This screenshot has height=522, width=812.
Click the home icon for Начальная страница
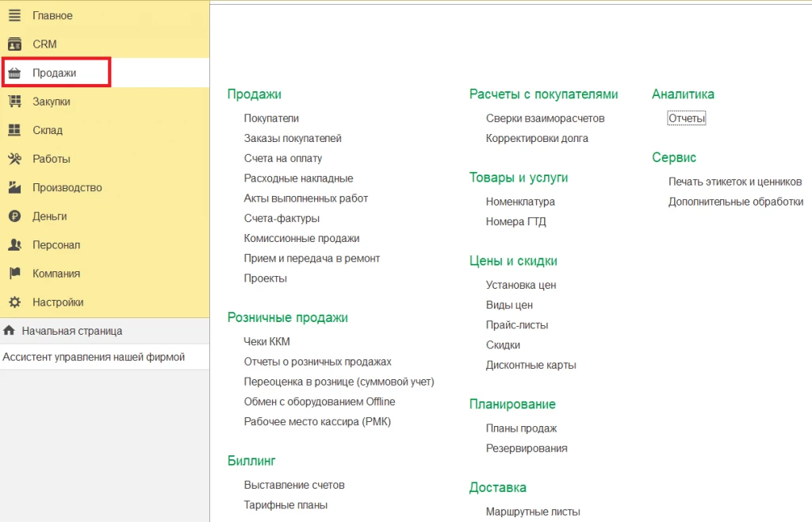pyautogui.click(x=9, y=330)
